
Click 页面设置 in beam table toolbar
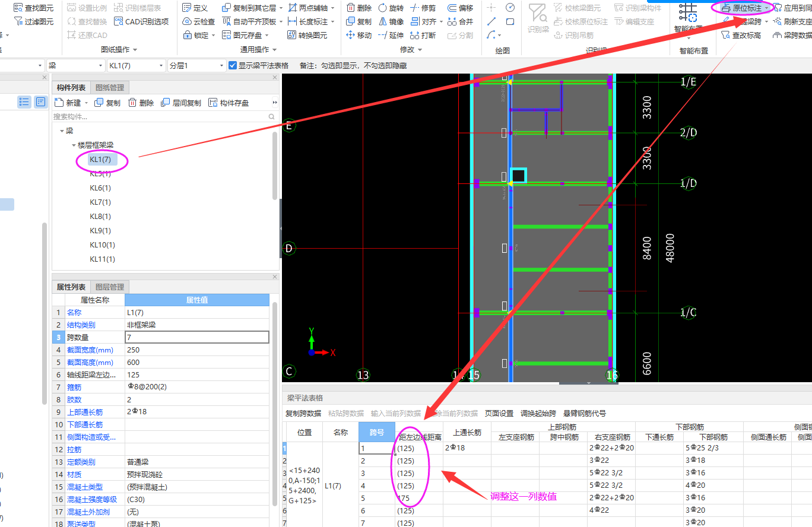coord(499,413)
